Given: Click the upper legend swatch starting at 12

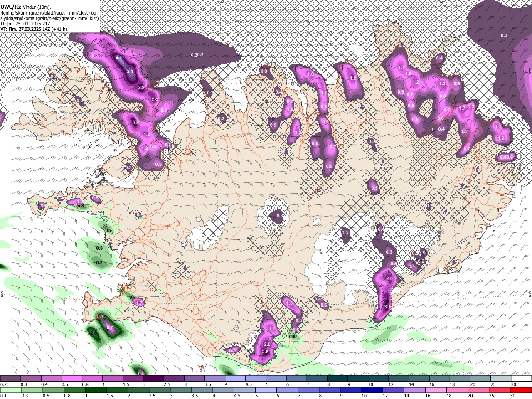Looking at the screenshot, I should [x=399, y=379].
